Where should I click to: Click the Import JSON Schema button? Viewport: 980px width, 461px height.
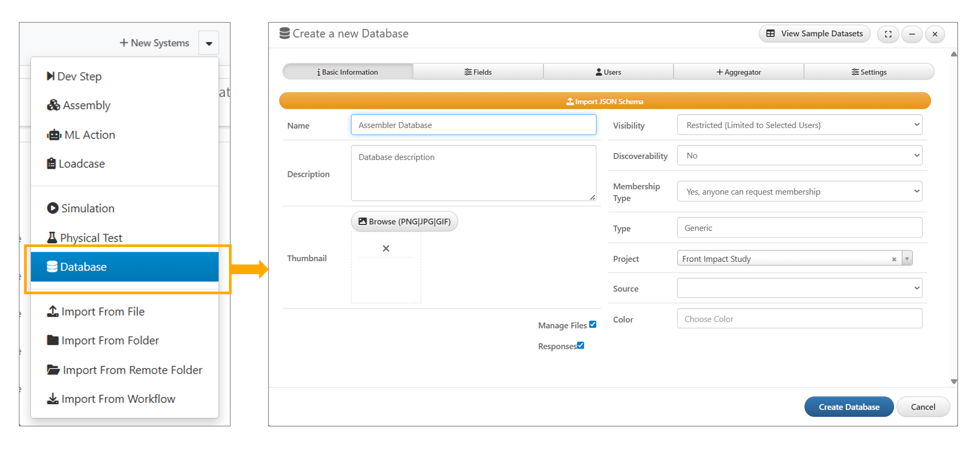pos(605,101)
